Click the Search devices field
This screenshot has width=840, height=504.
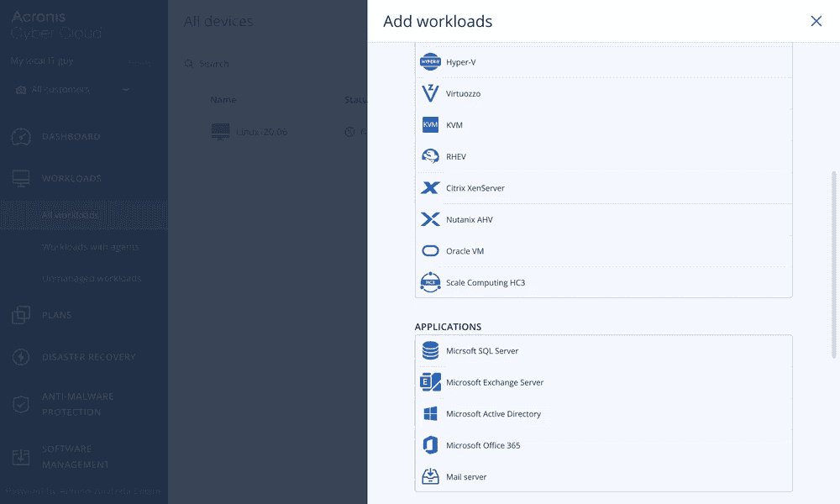[252, 64]
